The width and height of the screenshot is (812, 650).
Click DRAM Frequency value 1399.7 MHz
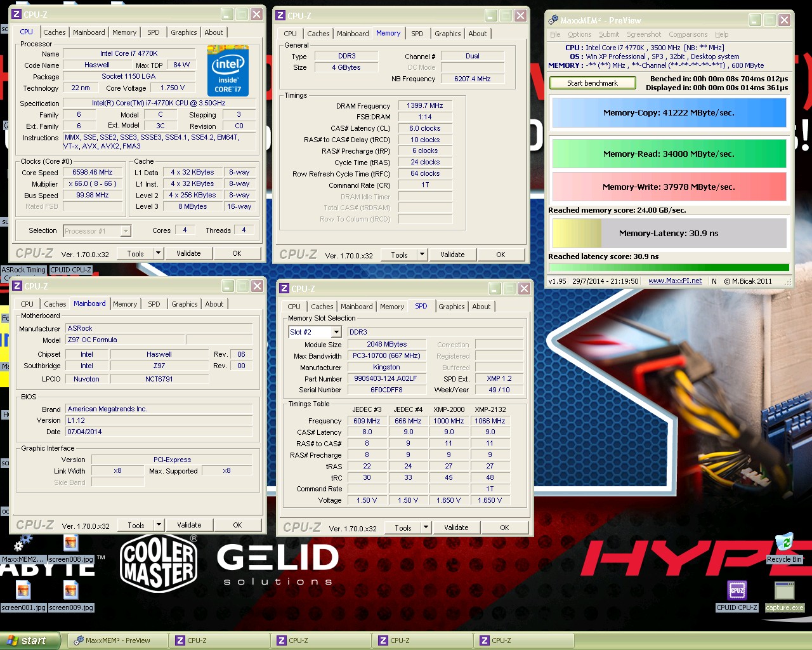coord(425,105)
